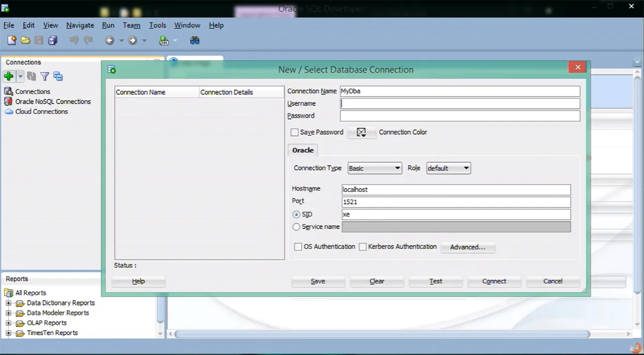Viewport: 644px width, 355px height.
Task: Click the green Back navigation arrow
Action: tap(109, 41)
